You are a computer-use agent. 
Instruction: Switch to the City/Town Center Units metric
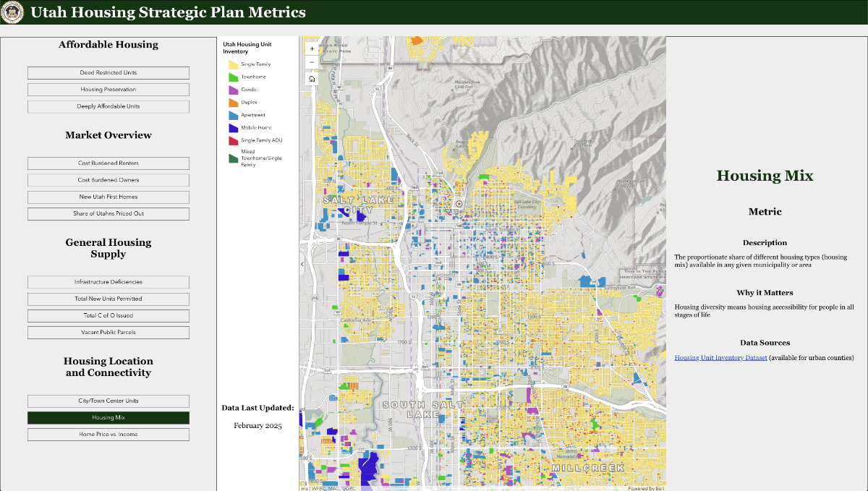[108, 401]
